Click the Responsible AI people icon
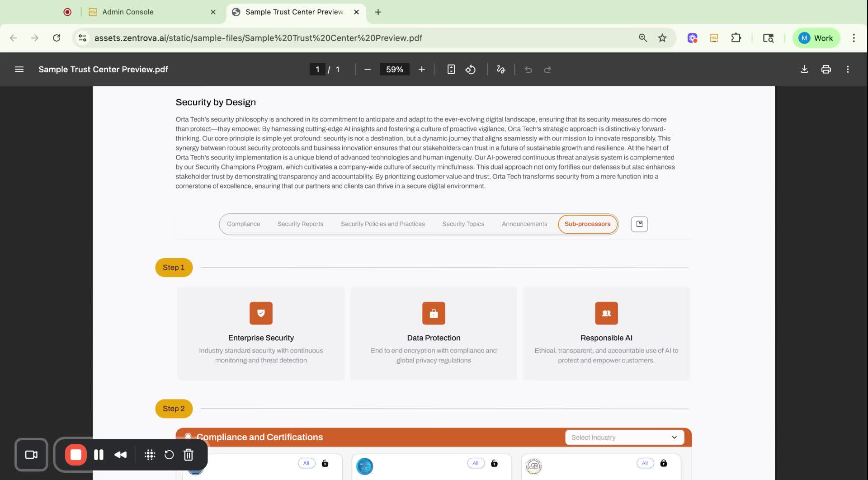868x480 pixels. coord(606,313)
